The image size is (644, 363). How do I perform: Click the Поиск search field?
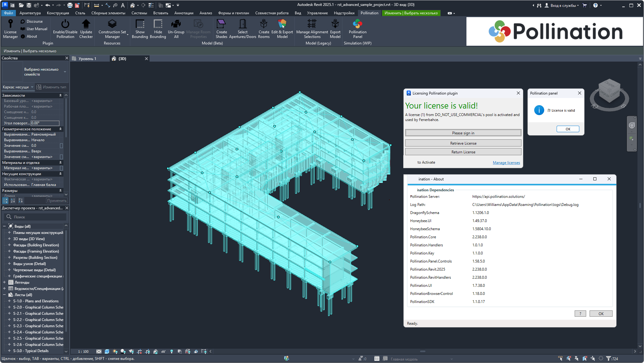[39, 217]
